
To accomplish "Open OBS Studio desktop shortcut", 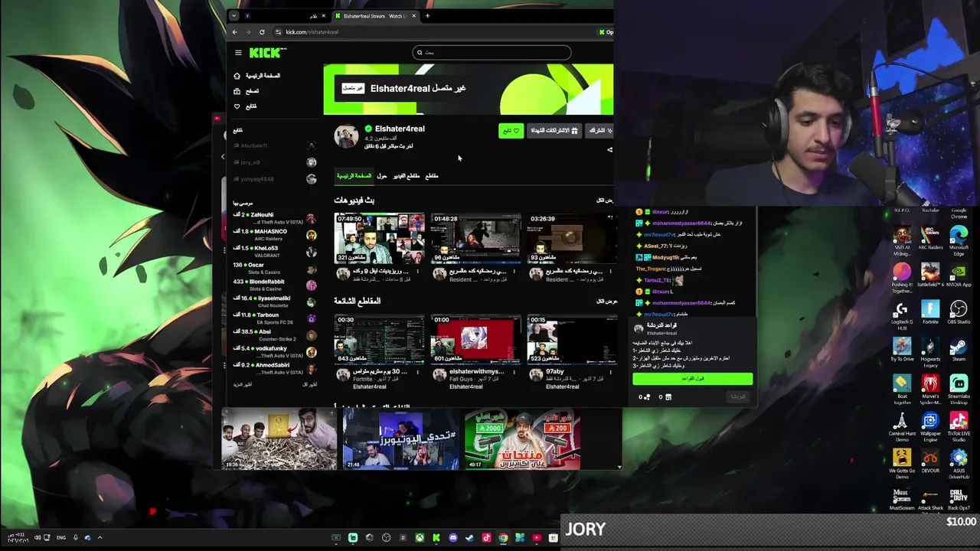I will (x=959, y=312).
